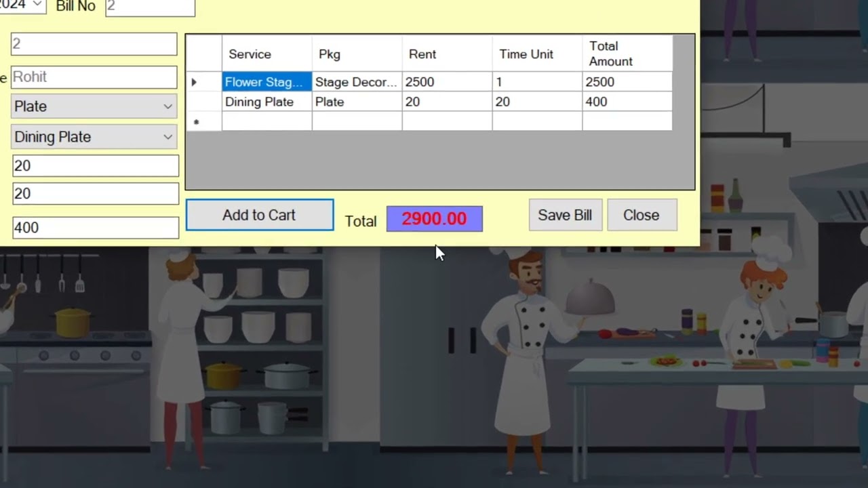
Task: Click the 2900.00 total amount box
Action: click(434, 219)
